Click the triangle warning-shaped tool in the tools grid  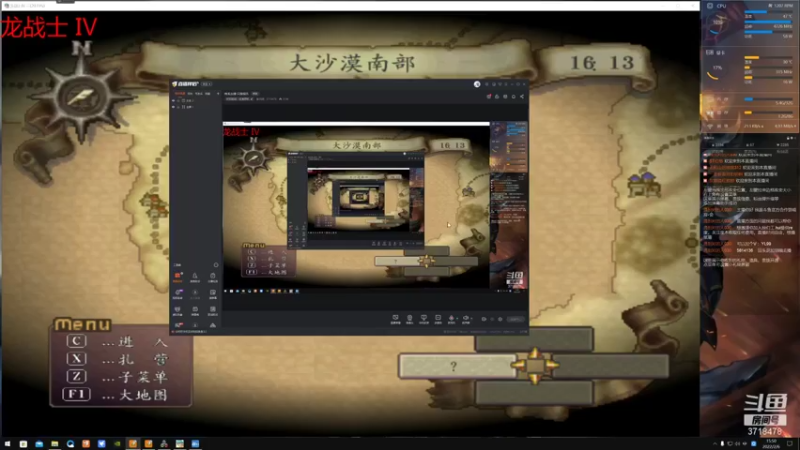click(x=213, y=326)
